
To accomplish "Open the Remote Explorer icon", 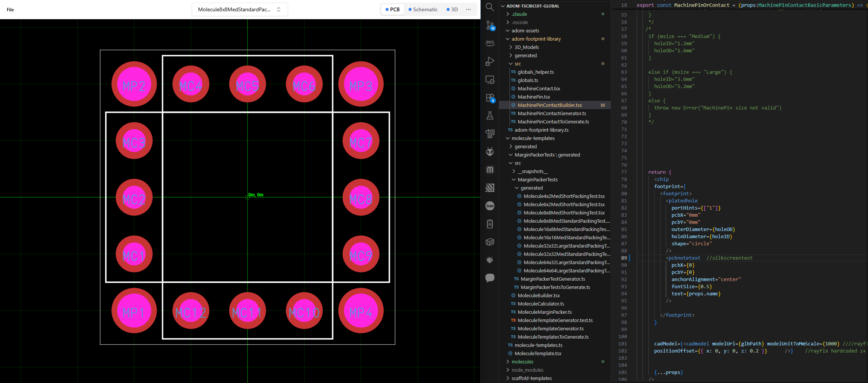I will click(490, 80).
